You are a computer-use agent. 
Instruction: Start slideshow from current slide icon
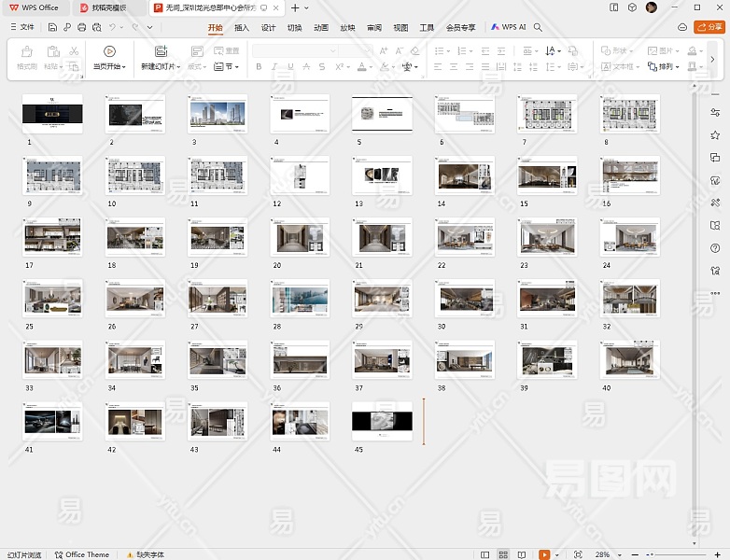pos(109,52)
